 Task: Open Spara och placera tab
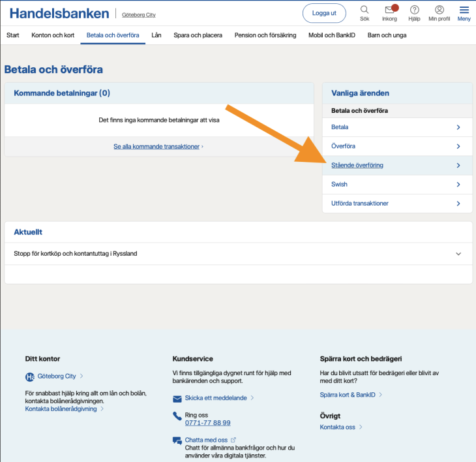pos(198,35)
